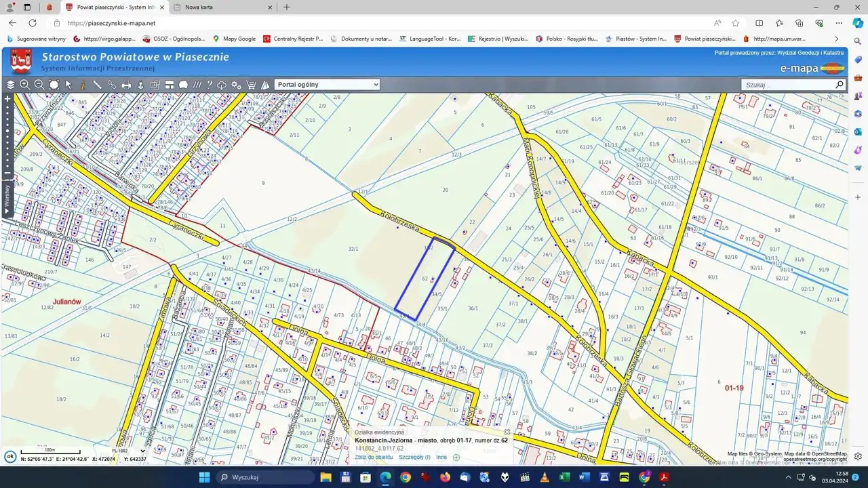Select the zoom out magnifier tool
868x488 pixels.
39,85
